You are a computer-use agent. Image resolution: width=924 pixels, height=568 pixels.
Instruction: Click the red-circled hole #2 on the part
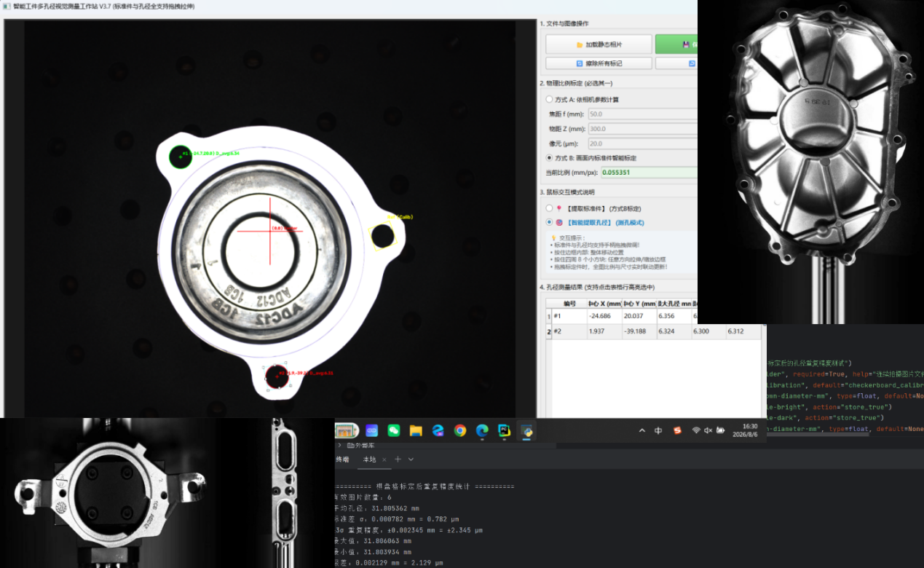[x=277, y=376]
